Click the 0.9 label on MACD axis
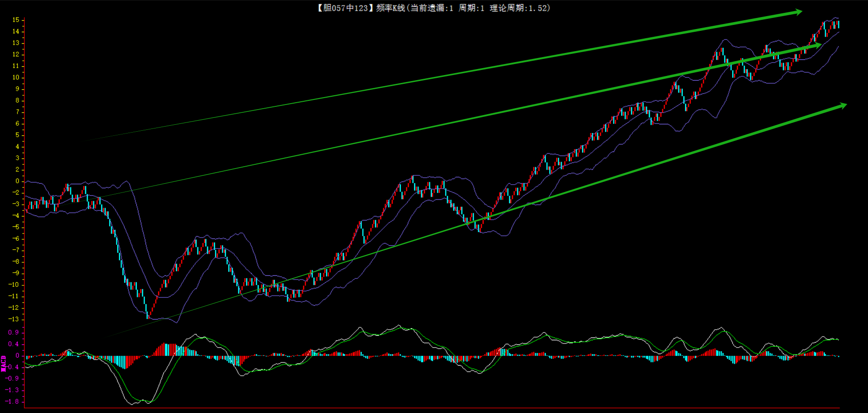 pyautogui.click(x=13, y=332)
